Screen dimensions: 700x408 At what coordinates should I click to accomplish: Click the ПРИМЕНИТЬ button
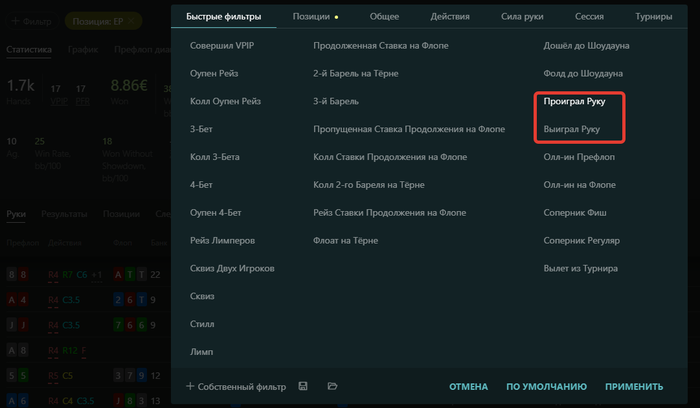coord(634,387)
